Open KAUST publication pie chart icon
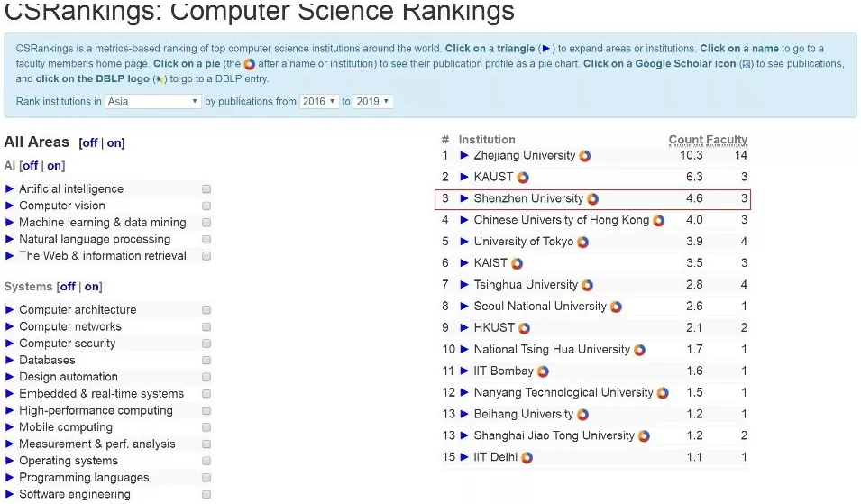The height and width of the screenshot is (504, 861). coord(523,178)
